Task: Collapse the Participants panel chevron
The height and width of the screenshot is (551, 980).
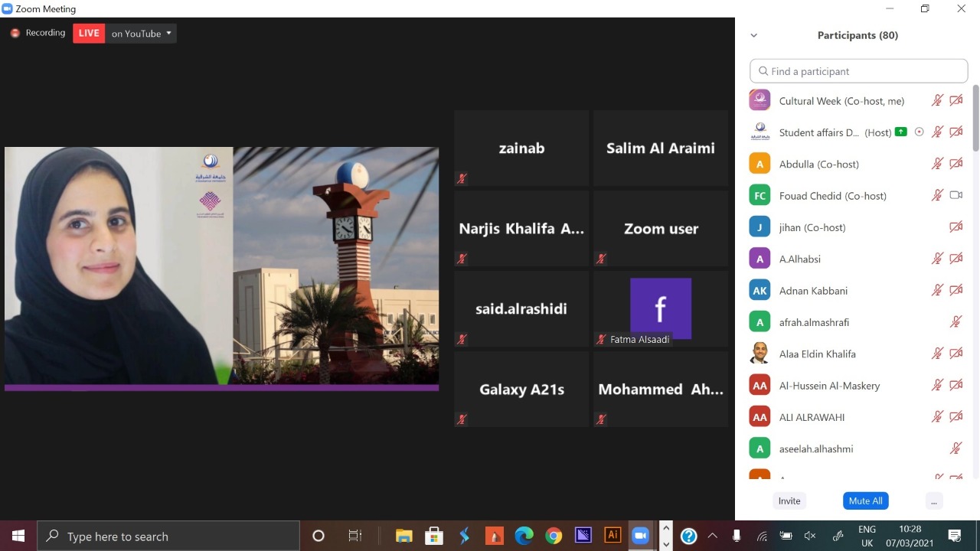Action: tap(753, 35)
